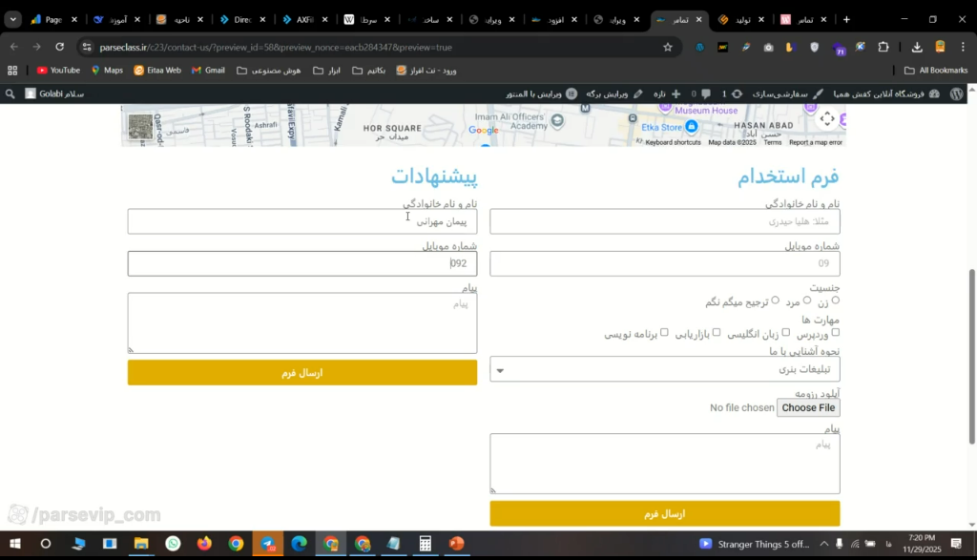
Task: Click the تازه new-content plus item
Action: pos(667,93)
